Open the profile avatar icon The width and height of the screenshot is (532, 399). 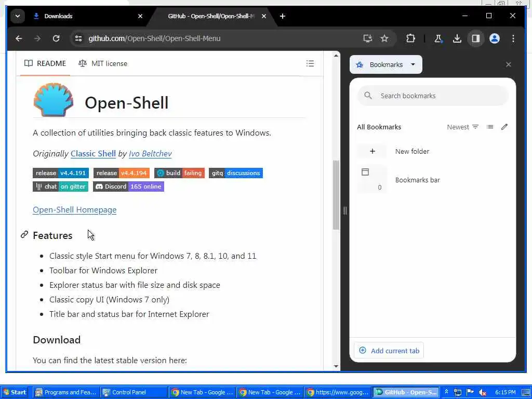pos(495,38)
